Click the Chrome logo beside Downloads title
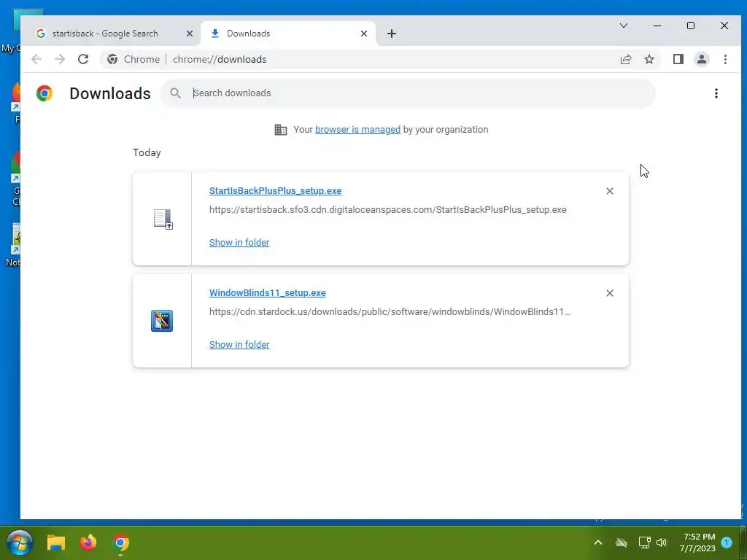Viewport: 747px width, 560px height. [44, 93]
